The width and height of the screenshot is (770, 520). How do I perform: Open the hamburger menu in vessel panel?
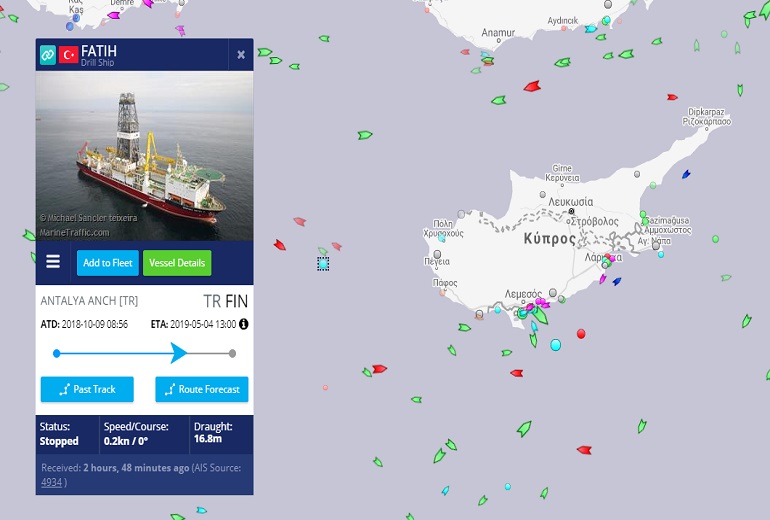(53, 262)
